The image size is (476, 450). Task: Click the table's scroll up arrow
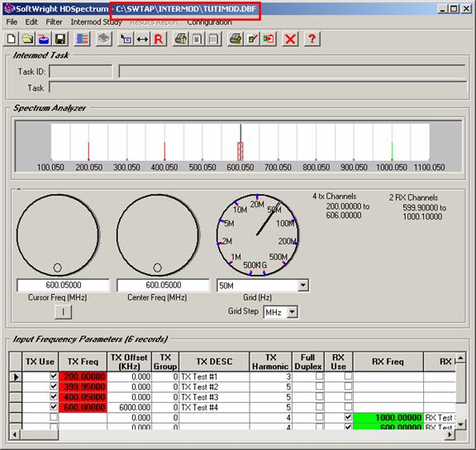tap(460, 358)
